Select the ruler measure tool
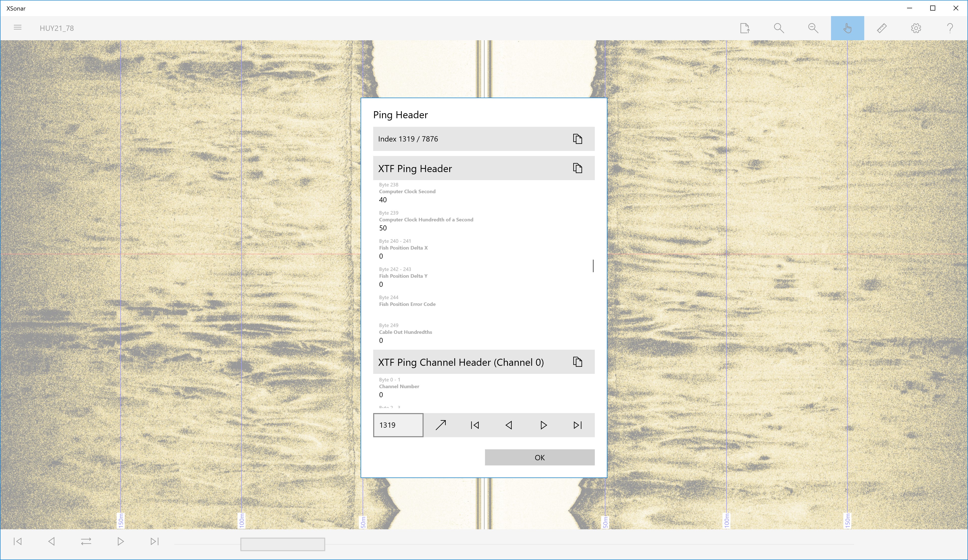This screenshot has height=560, width=968. pyautogui.click(x=882, y=28)
